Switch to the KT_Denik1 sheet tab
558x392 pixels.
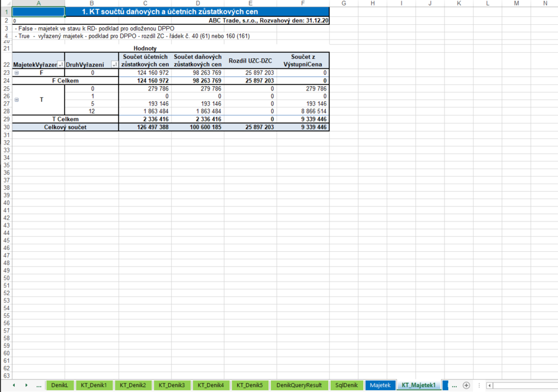(x=94, y=385)
